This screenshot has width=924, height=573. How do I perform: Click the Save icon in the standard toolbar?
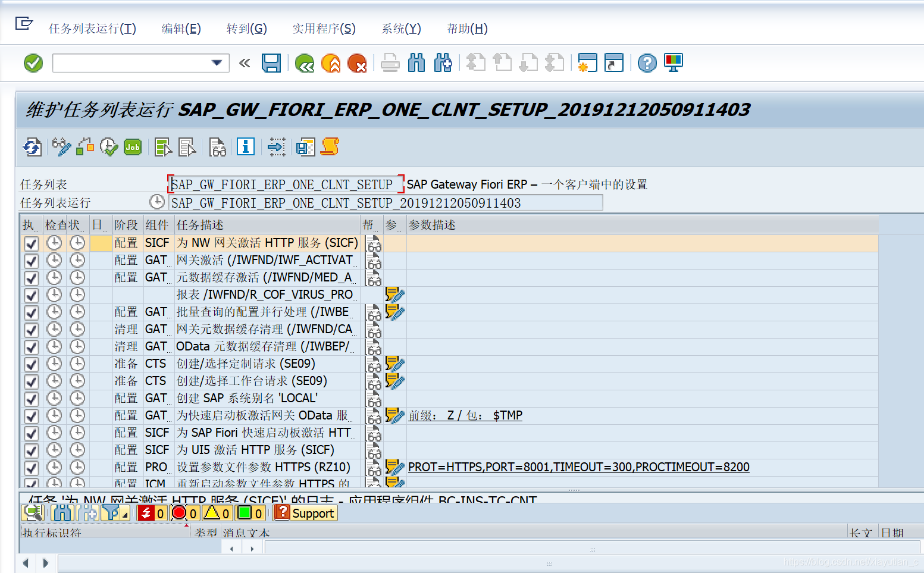[272, 62]
